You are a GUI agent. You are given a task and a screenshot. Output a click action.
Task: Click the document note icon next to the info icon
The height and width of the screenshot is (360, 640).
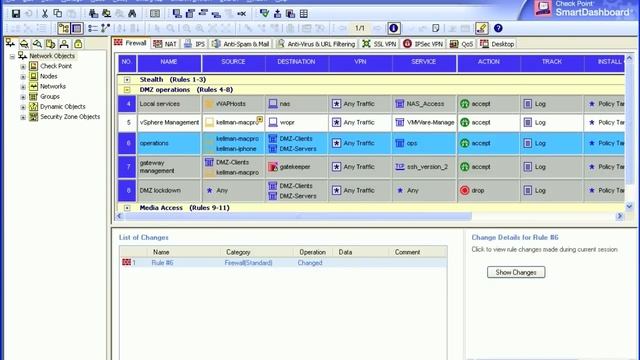[x=436, y=28]
